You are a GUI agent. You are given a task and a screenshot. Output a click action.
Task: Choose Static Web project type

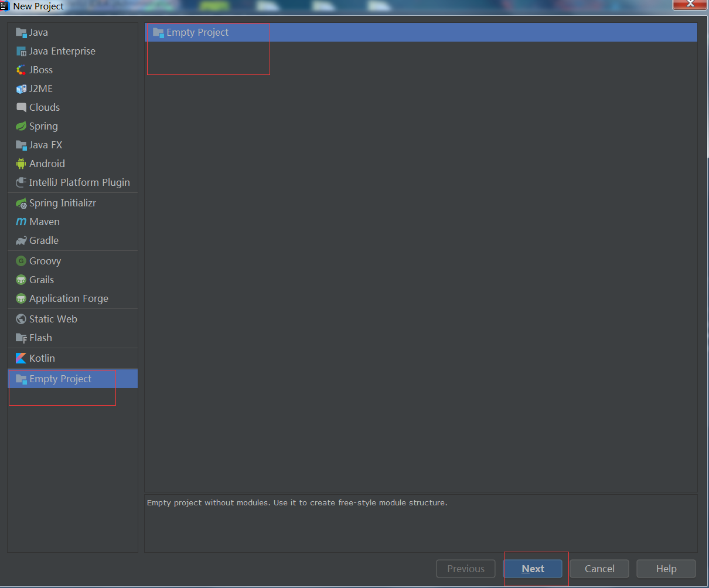73,320
